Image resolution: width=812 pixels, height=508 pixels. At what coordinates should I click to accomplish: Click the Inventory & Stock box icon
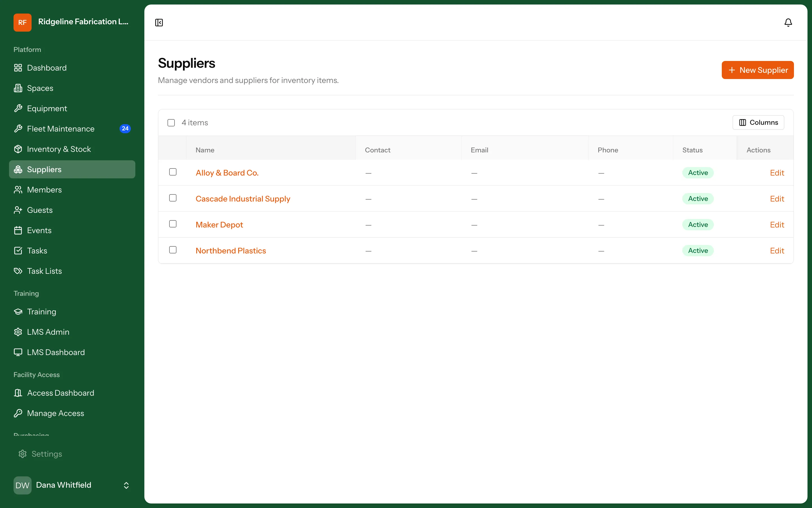point(18,149)
